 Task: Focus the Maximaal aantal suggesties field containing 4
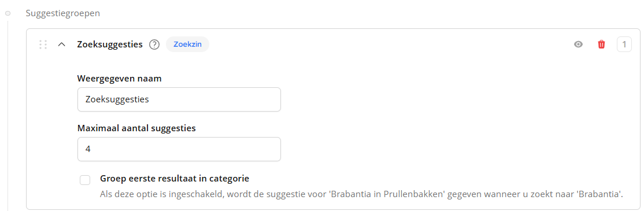point(179,149)
